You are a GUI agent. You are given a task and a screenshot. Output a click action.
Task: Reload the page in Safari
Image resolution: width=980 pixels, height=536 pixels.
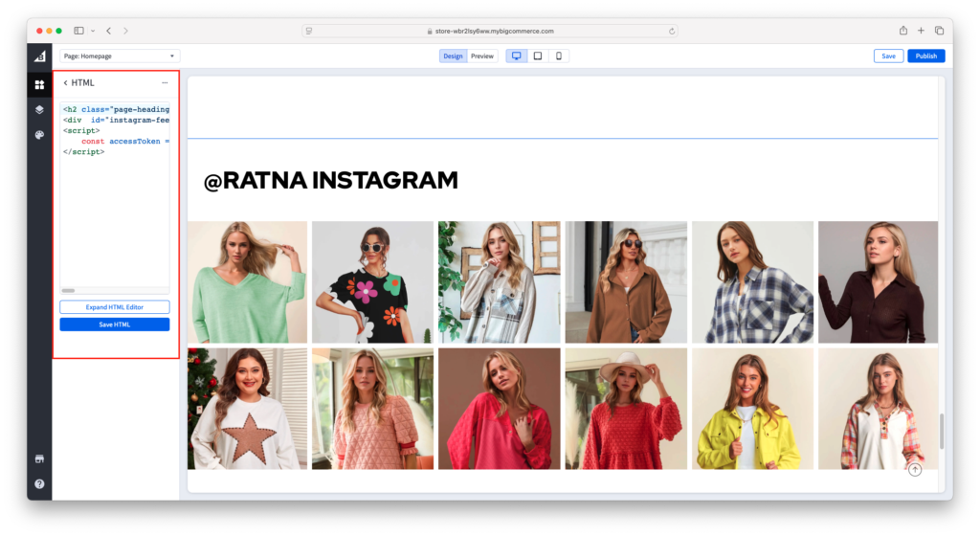pyautogui.click(x=672, y=32)
